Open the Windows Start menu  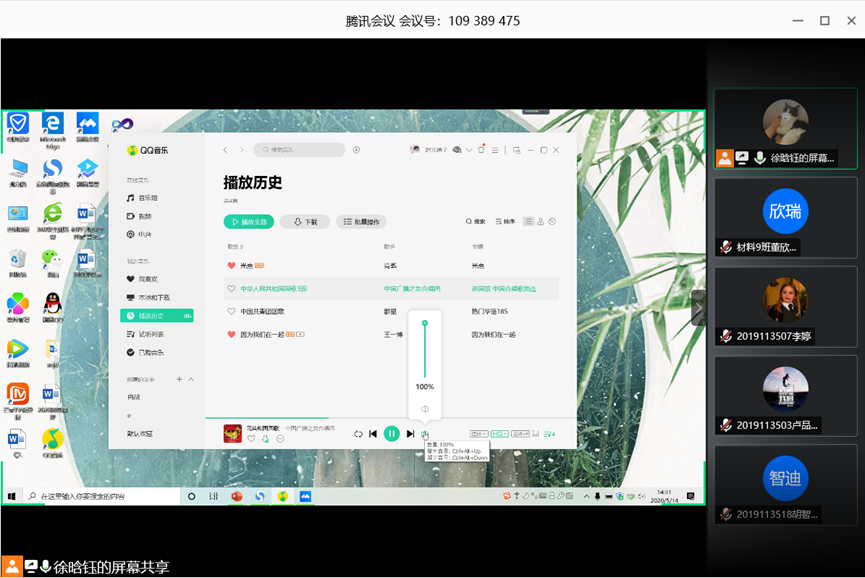[x=12, y=496]
